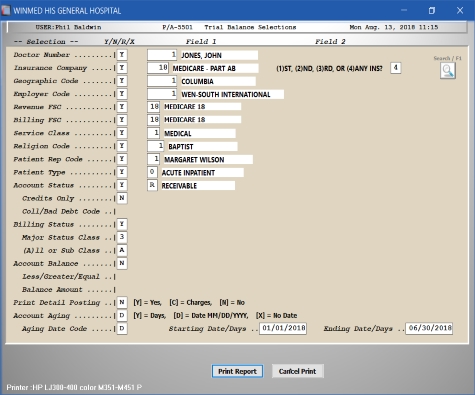Viewport: 475px width, 395px height.
Task: Minimize the WINMED window
Action: (404, 10)
